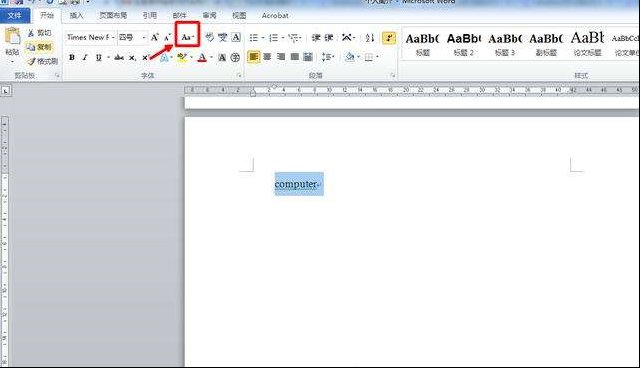Click the Format Painter button
Viewport: 640px width, 368px height.
pos(43,61)
